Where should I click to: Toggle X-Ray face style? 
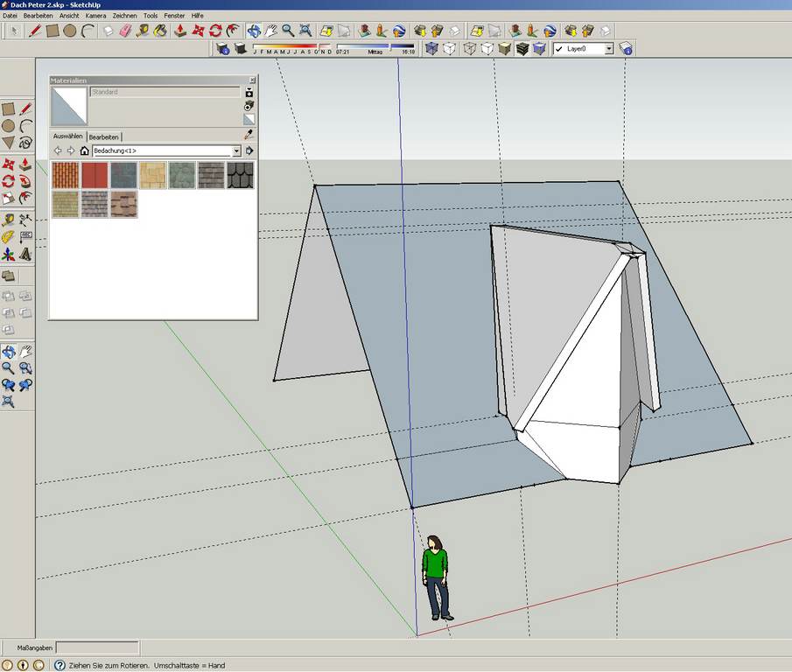pos(431,48)
